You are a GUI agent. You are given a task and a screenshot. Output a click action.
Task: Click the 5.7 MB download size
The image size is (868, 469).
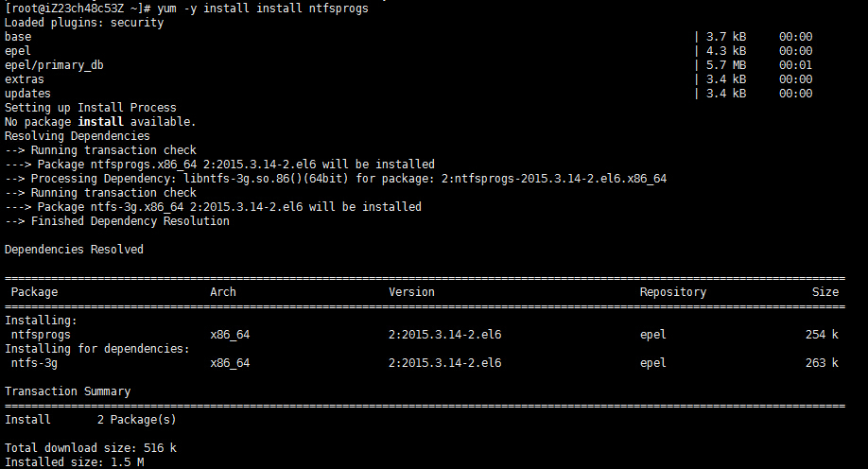[726, 65]
